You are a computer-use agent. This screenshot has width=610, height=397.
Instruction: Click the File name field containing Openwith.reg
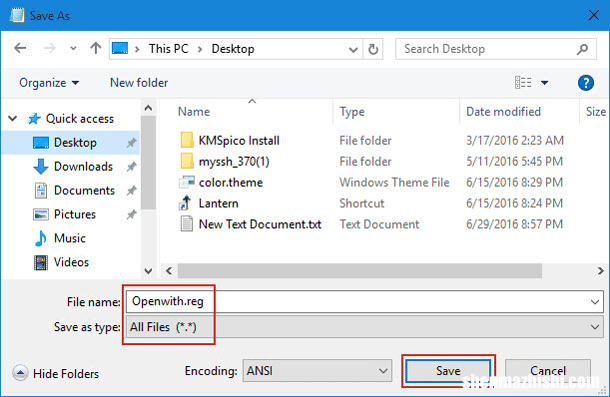pos(365,302)
